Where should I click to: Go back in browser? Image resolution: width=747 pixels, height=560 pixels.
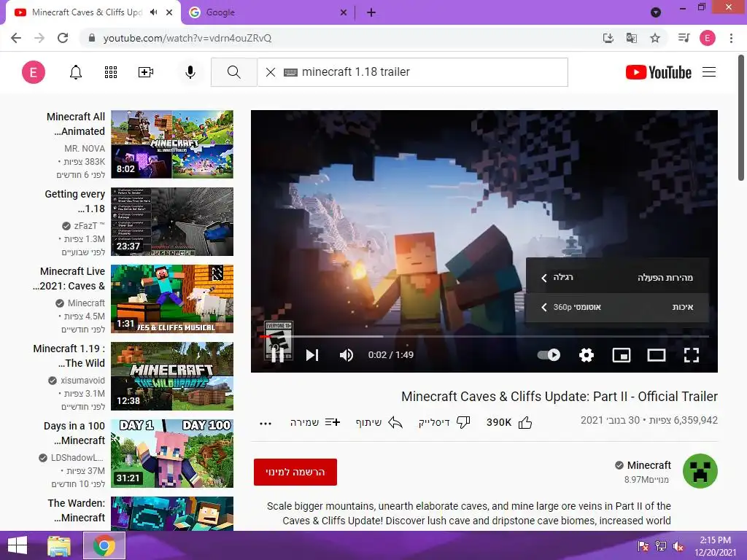[16, 38]
